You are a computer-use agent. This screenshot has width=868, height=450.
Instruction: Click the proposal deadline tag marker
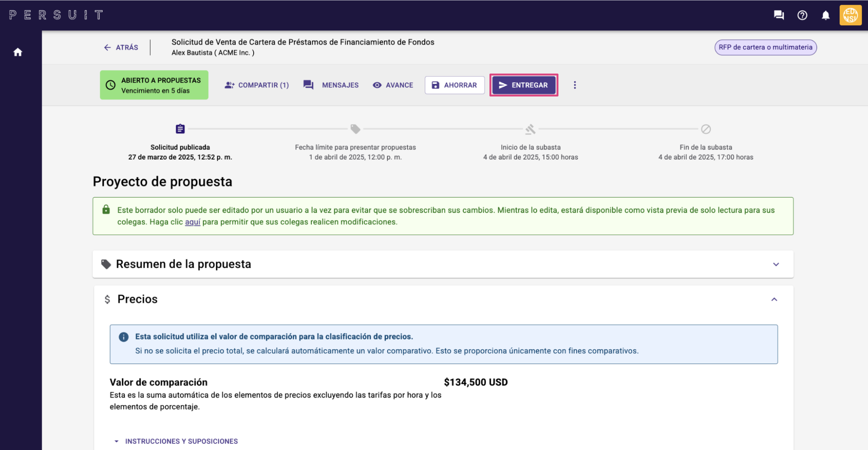[x=355, y=129]
